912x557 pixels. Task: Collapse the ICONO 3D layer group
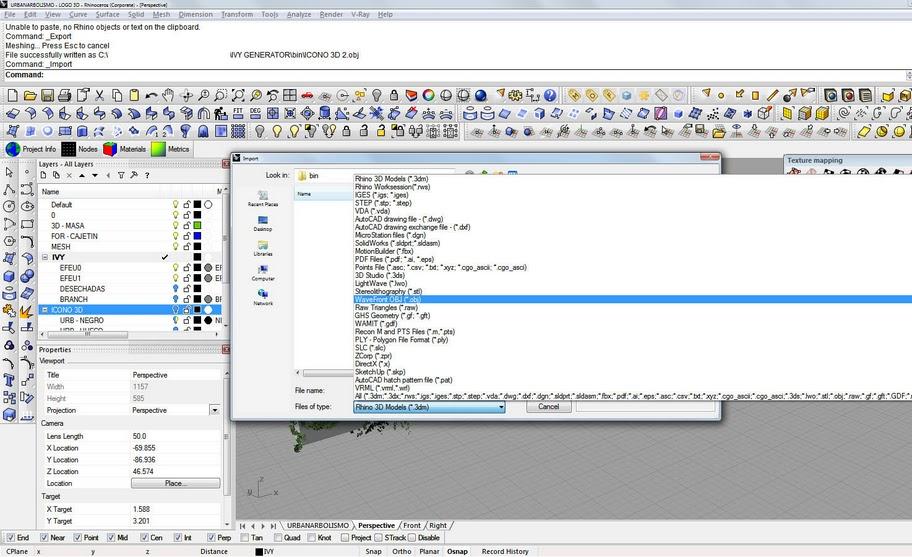point(45,310)
